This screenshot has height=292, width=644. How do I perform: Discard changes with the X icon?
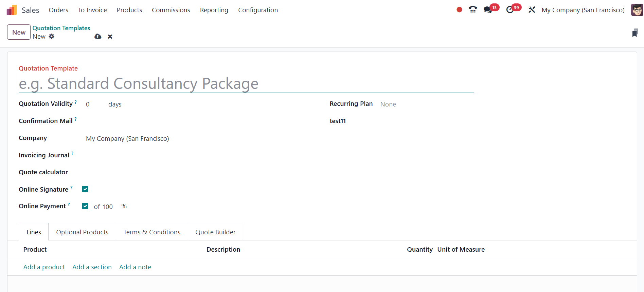click(110, 36)
